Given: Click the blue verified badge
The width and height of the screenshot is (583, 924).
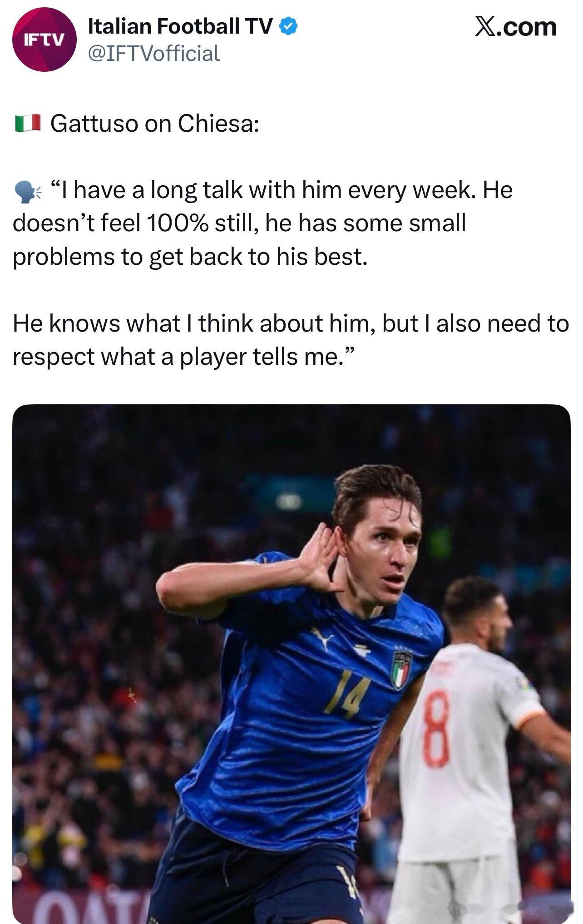Looking at the screenshot, I should pos(288,27).
